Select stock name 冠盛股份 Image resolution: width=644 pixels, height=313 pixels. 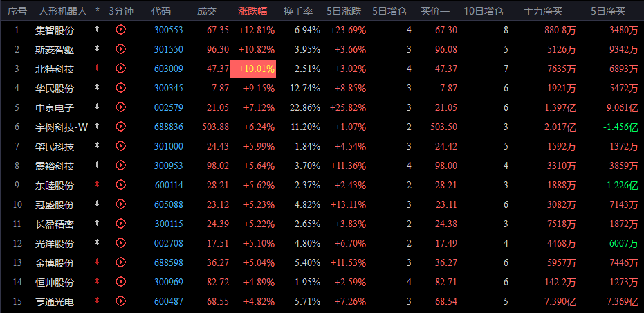(x=55, y=205)
